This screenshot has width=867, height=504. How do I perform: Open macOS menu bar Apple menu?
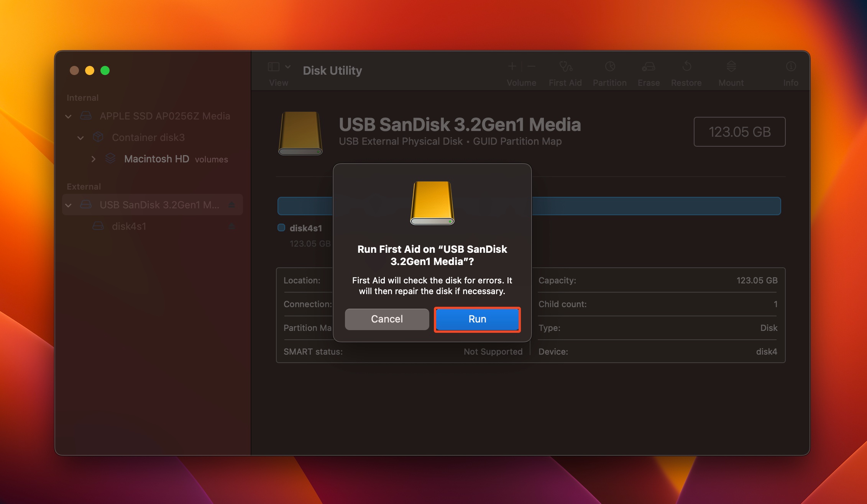click(x=12, y=7)
